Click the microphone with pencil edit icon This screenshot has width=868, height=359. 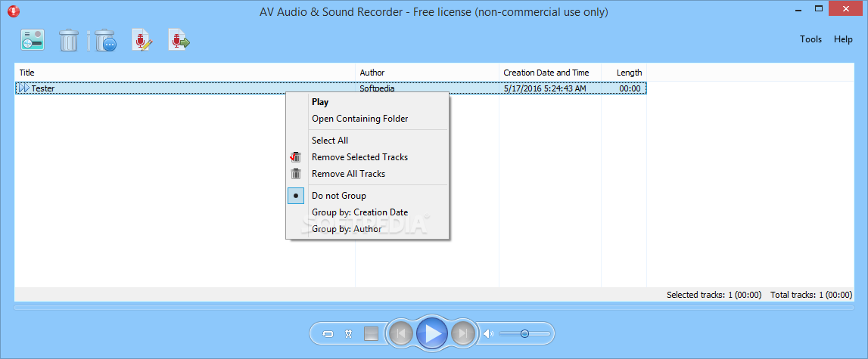click(x=142, y=40)
